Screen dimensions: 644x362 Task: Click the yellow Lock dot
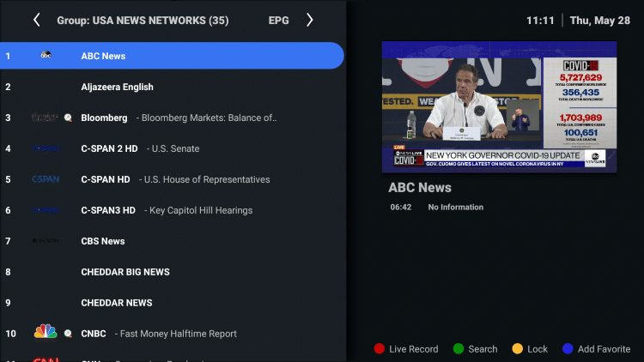point(518,349)
